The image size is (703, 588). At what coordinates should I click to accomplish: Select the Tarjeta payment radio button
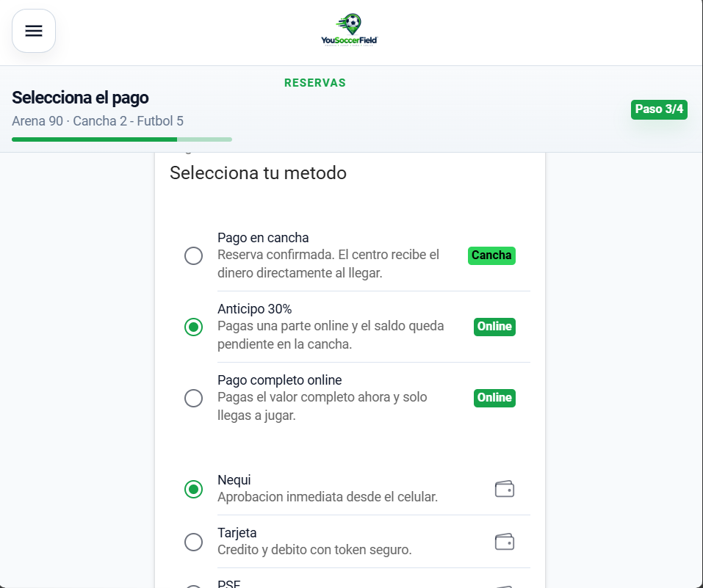pos(194,542)
